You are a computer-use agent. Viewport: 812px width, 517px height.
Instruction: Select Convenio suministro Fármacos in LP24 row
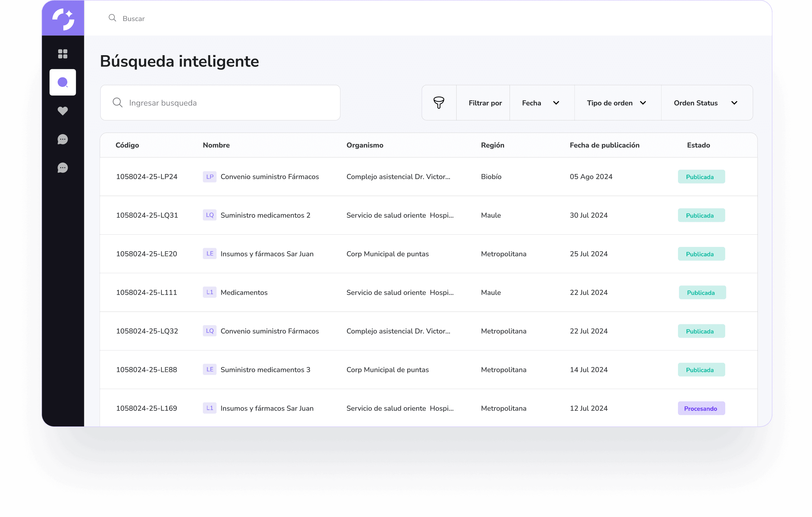[270, 176]
